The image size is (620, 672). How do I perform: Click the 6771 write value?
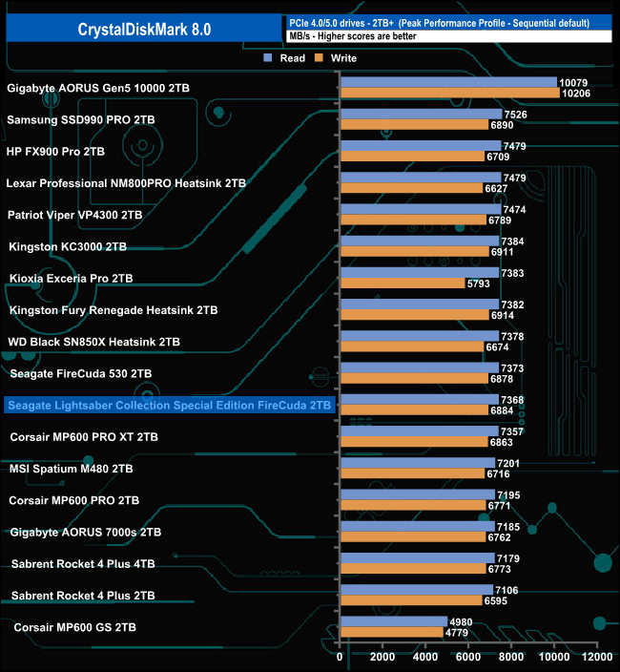pyautogui.click(x=499, y=506)
